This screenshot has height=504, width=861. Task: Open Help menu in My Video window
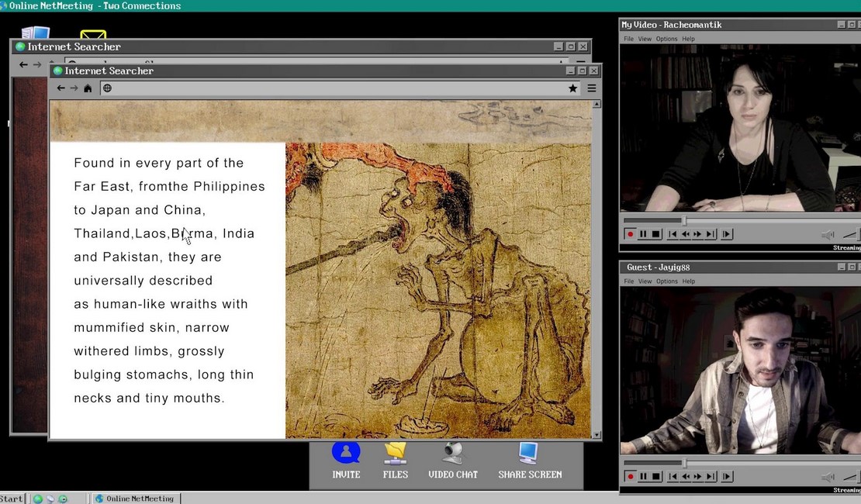pyautogui.click(x=689, y=39)
